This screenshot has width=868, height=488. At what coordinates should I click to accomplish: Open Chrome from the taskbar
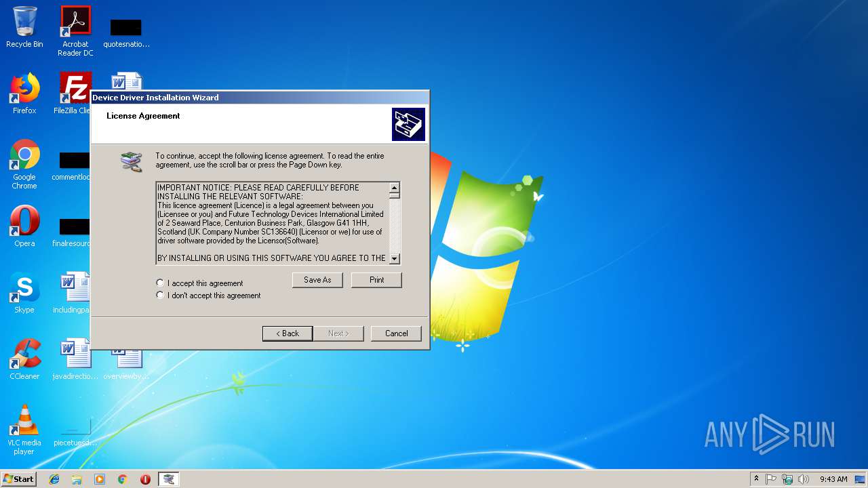tap(122, 479)
